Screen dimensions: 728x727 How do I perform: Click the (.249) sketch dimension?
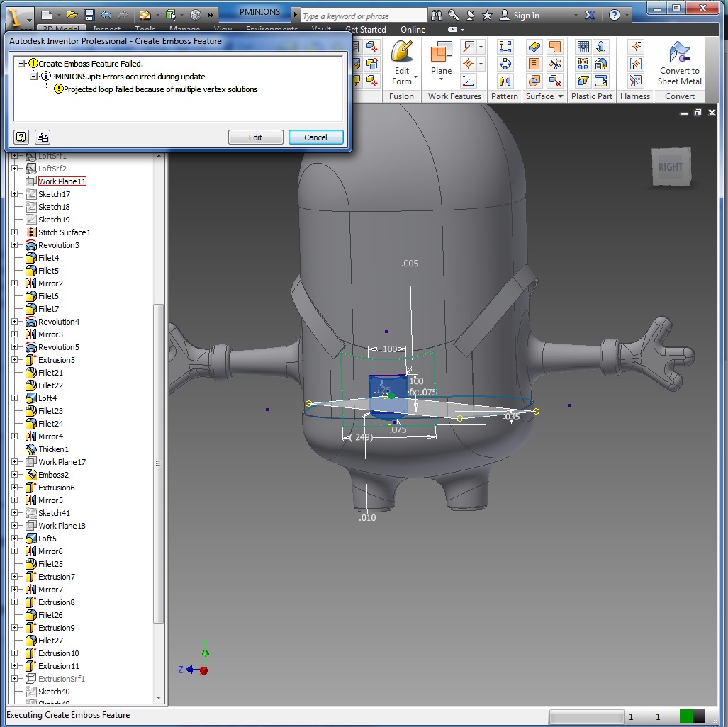(x=361, y=437)
